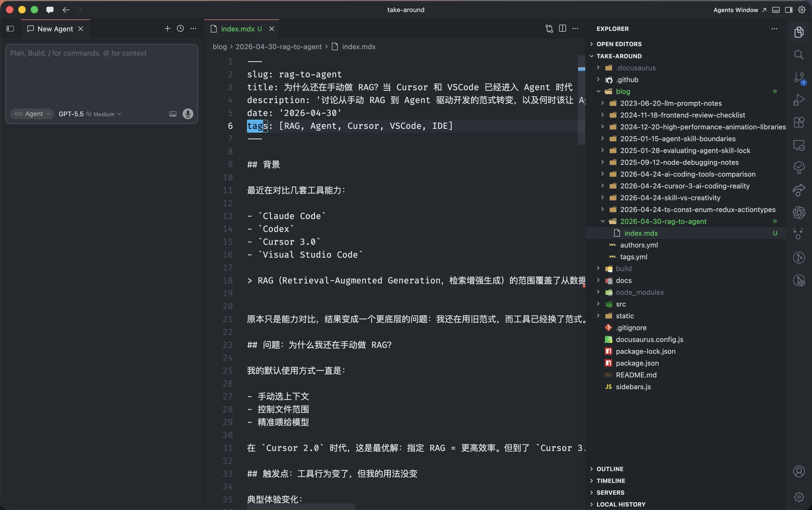The height and width of the screenshot is (510, 812).
Task: Open Accounts at bottom of activity bar
Action: pos(799,471)
